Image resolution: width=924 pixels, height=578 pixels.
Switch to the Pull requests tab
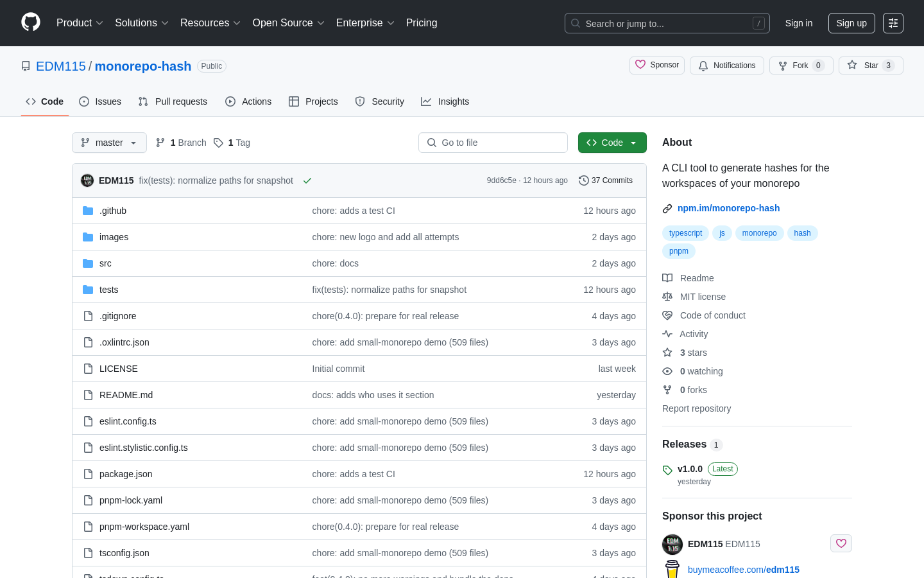tap(173, 101)
